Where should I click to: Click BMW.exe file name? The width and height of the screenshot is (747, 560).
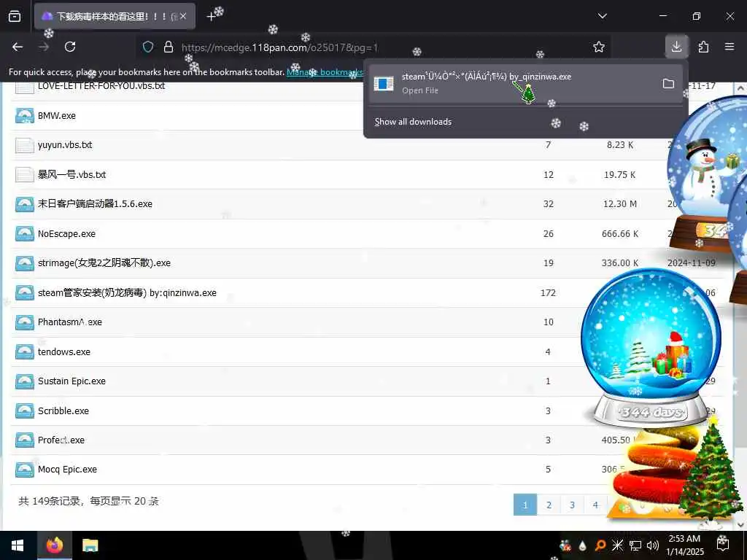[x=57, y=116]
